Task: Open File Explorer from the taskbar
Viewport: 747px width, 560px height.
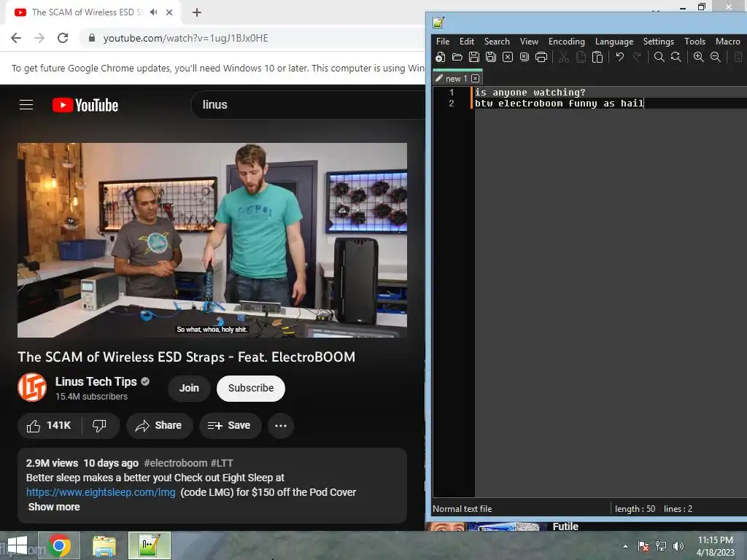Action: click(104, 545)
